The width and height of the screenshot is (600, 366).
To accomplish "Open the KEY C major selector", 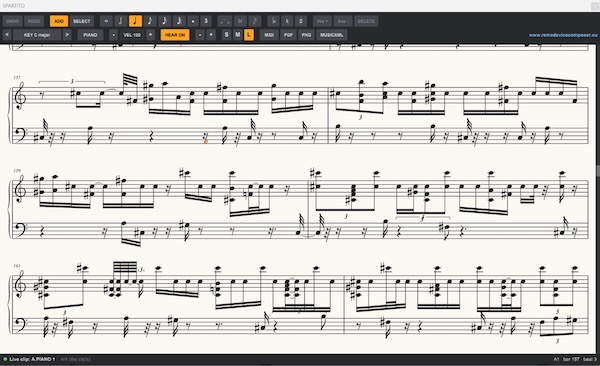I will [37, 35].
